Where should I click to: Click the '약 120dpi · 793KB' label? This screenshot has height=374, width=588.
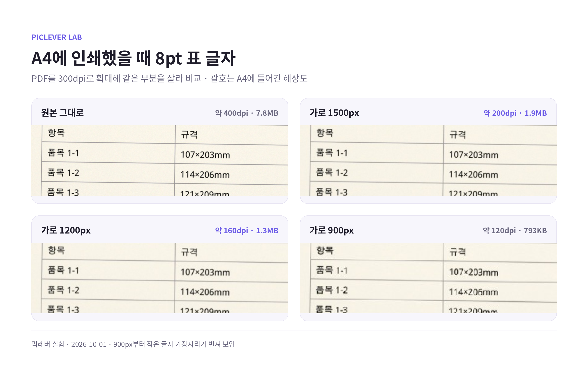point(515,231)
